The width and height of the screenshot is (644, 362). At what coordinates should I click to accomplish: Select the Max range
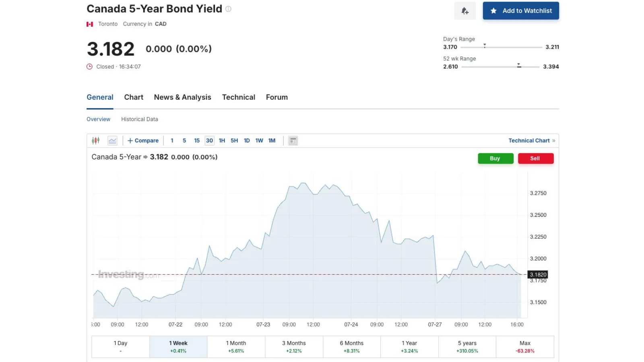coord(525,347)
